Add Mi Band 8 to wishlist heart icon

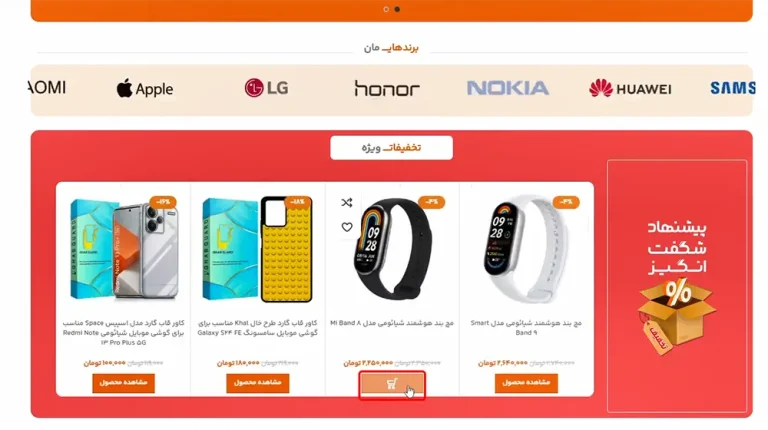point(347,227)
